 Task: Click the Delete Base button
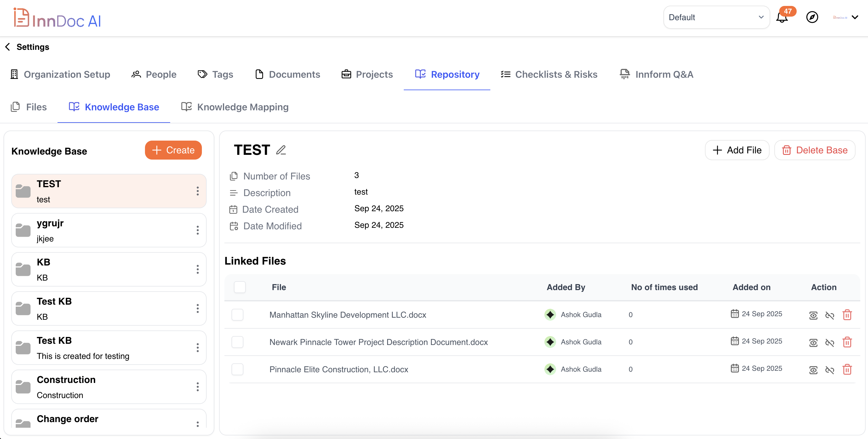click(814, 150)
